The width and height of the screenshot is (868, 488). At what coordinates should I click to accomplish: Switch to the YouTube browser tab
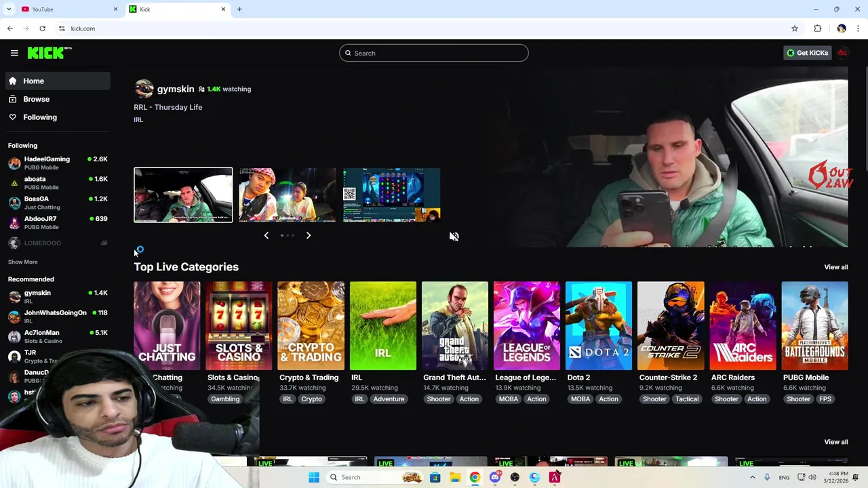coord(68,9)
